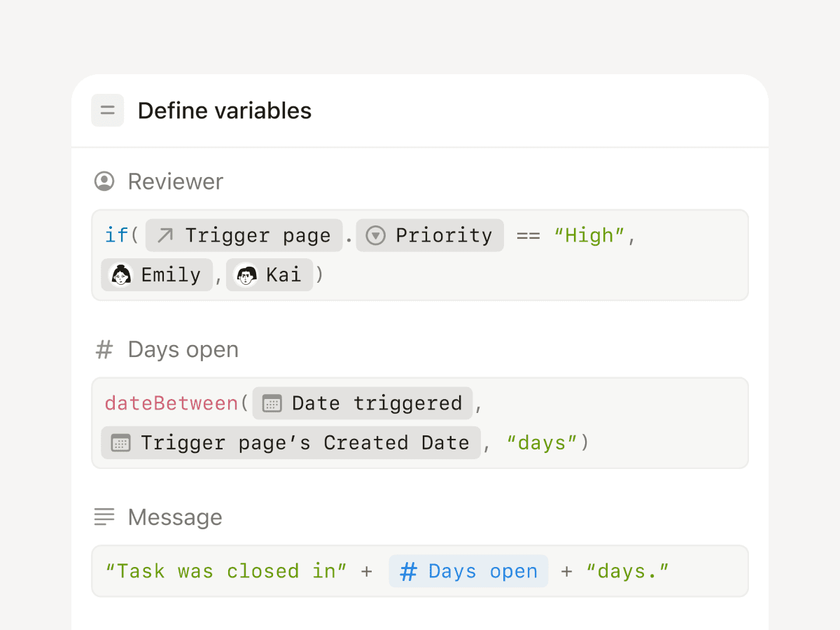Click the Define variables equals icon
This screenshot has height=630, width=840.
pyautogui.click(x=107, y=111)
